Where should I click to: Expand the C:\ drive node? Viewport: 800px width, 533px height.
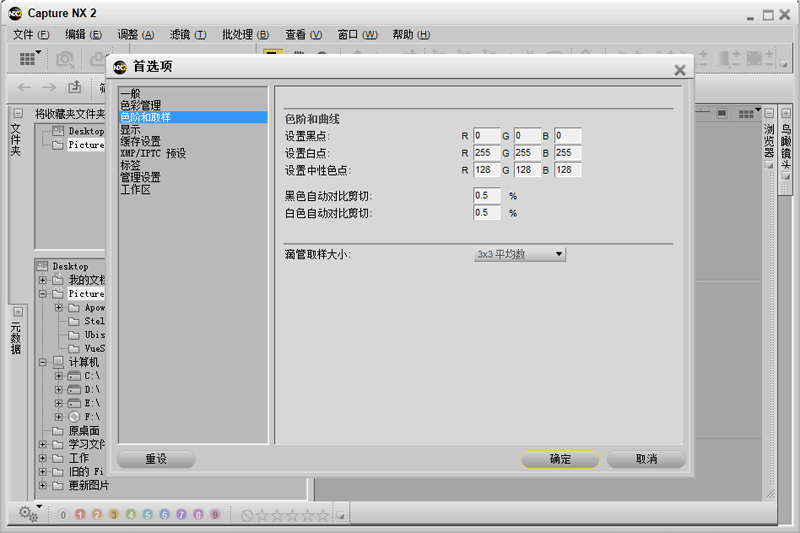coord(59,376)
